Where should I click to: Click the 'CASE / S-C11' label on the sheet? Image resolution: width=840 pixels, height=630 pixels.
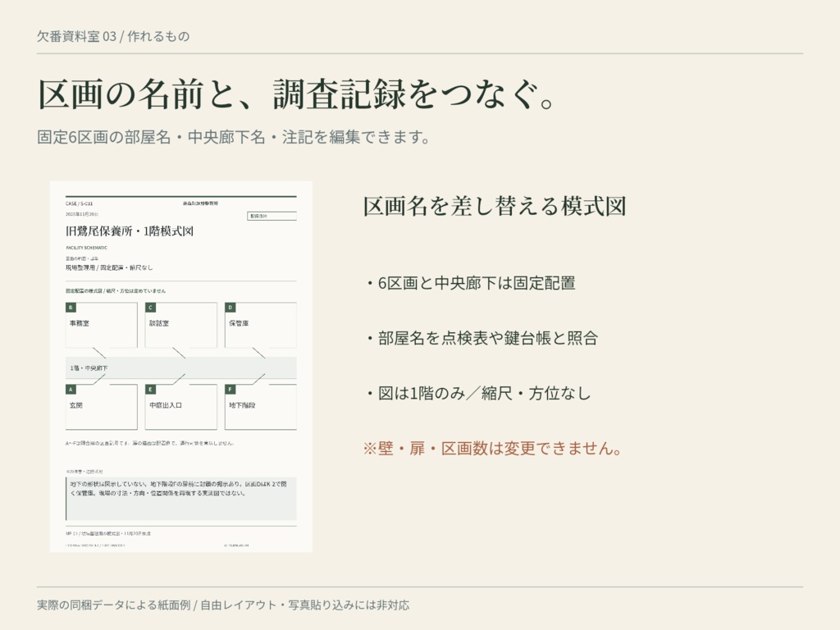80,203
